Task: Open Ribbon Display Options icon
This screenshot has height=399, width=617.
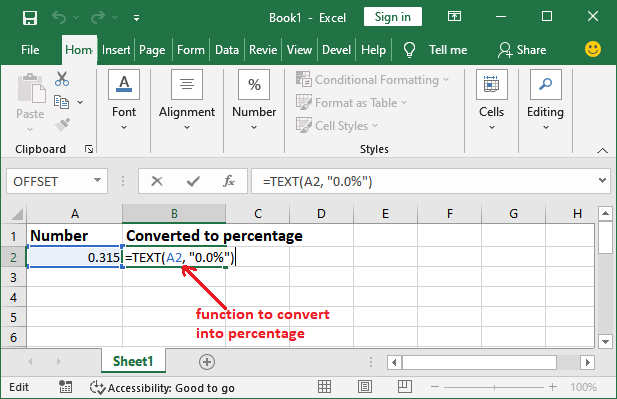Action: tap(454, 17)
